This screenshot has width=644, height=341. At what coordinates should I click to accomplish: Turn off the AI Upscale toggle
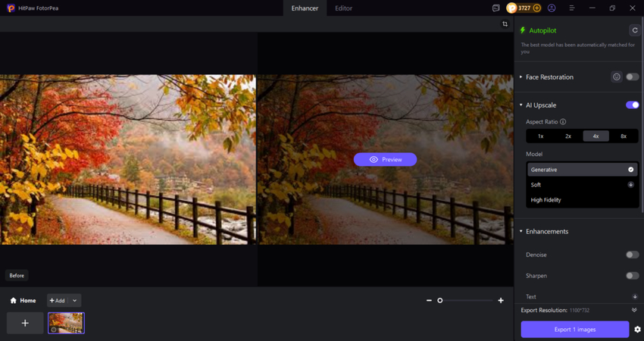pos(632,105)
